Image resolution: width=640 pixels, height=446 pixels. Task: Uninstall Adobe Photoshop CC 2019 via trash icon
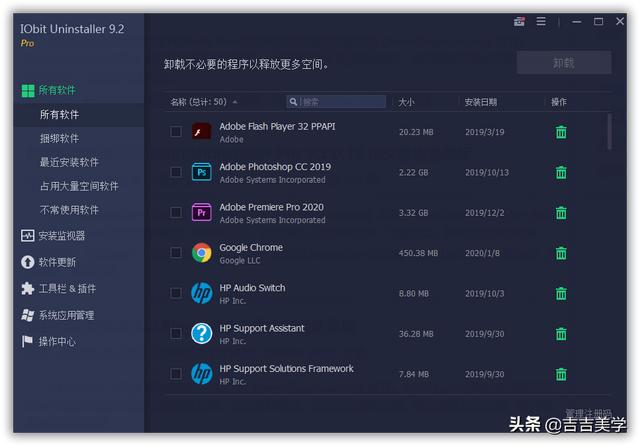[561, 172]
